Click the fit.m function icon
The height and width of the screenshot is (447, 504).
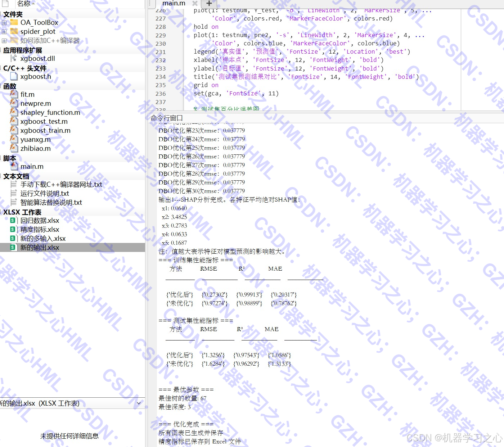click(14, 94)
